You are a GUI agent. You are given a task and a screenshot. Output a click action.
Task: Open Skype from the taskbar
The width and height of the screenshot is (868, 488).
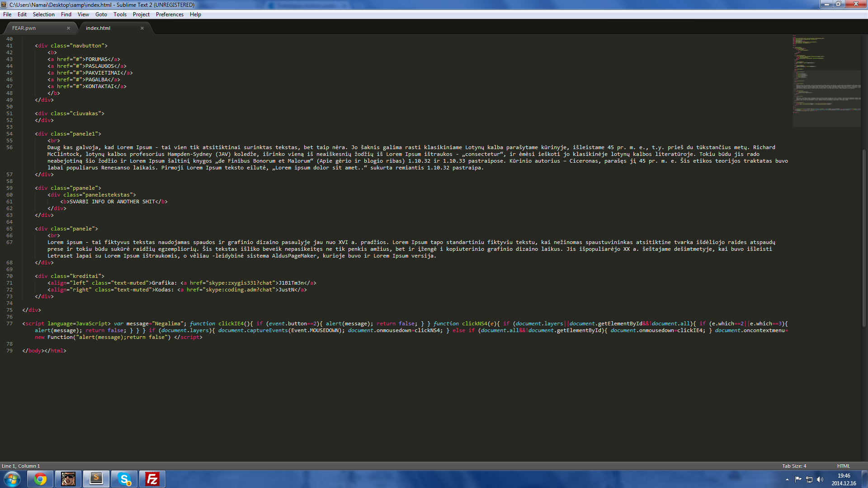124,479
